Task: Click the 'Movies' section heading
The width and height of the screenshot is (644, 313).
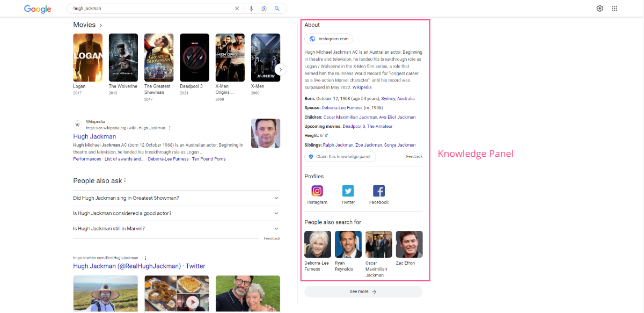Action: point(84,25)
